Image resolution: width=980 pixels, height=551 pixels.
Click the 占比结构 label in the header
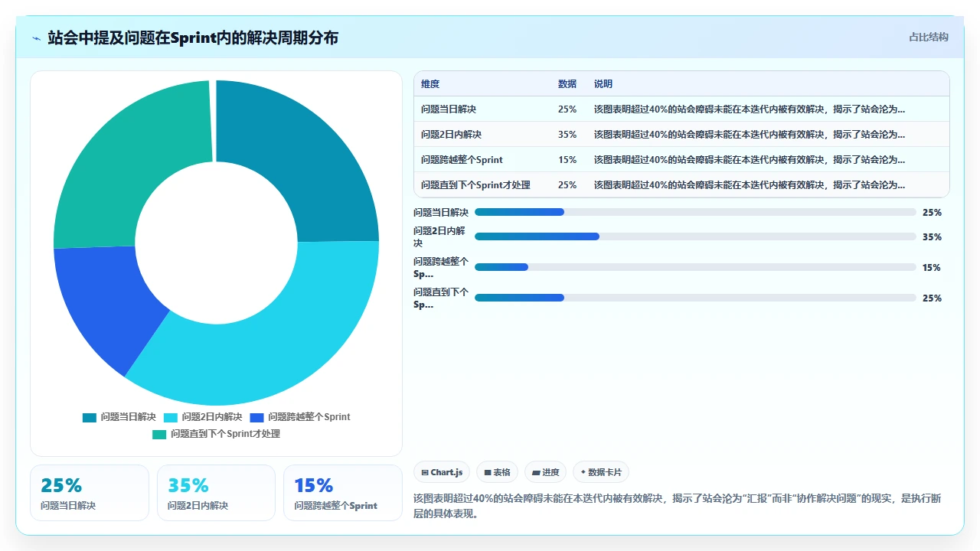929,37
